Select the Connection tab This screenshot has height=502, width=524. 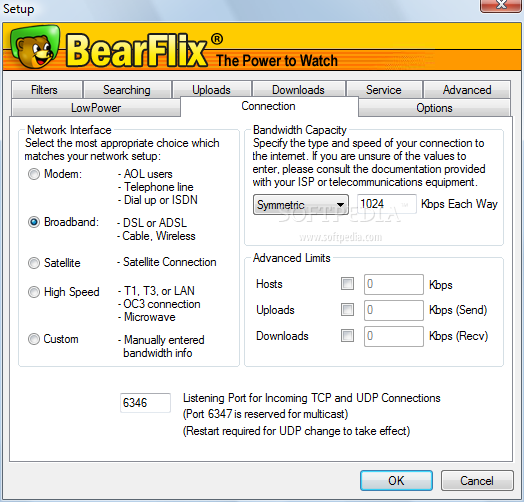(x=269, y=106)
